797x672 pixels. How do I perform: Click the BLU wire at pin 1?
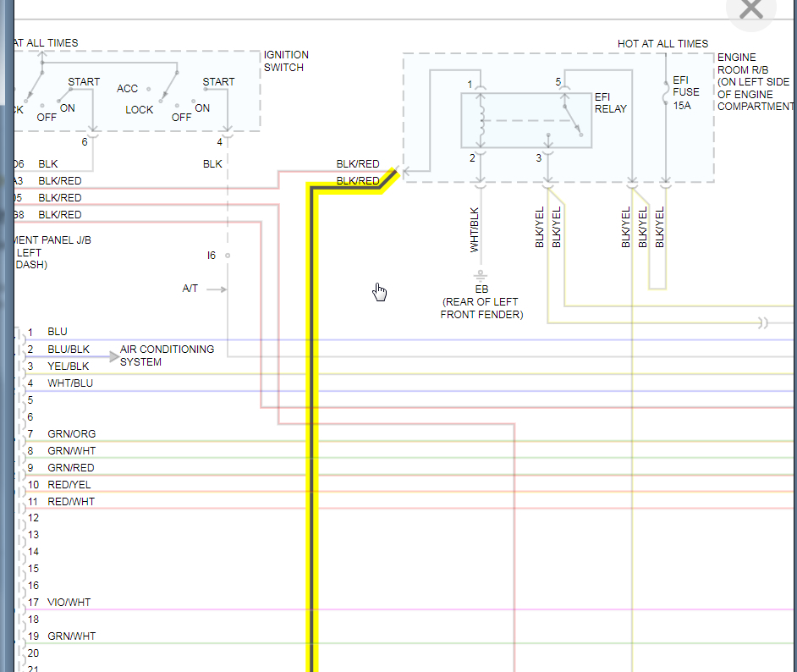tap(58, 332)
